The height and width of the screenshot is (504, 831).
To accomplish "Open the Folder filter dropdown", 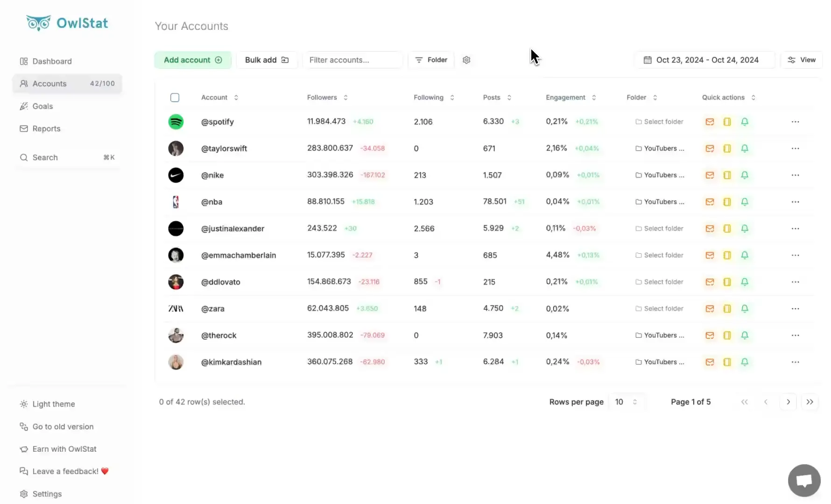I will pyautogui.click(x=431, y=60).
